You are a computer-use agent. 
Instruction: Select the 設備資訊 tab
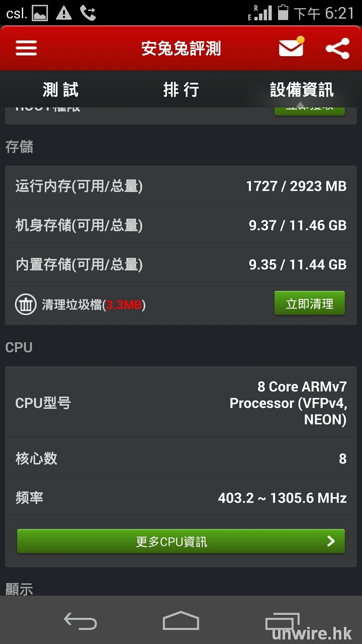(x=302, y=90)
